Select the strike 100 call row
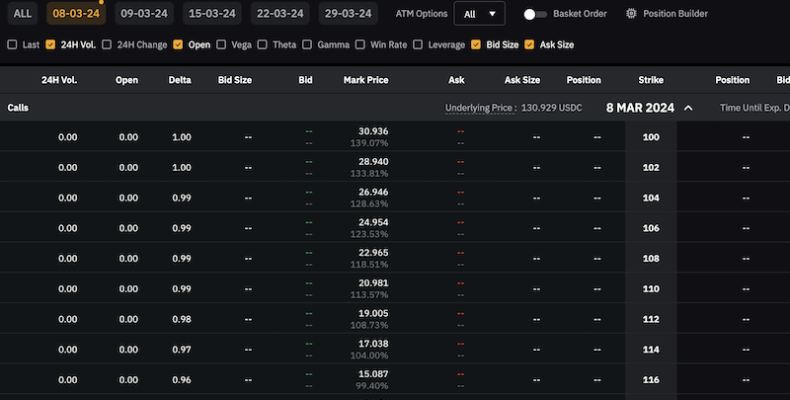 point(365,137)
